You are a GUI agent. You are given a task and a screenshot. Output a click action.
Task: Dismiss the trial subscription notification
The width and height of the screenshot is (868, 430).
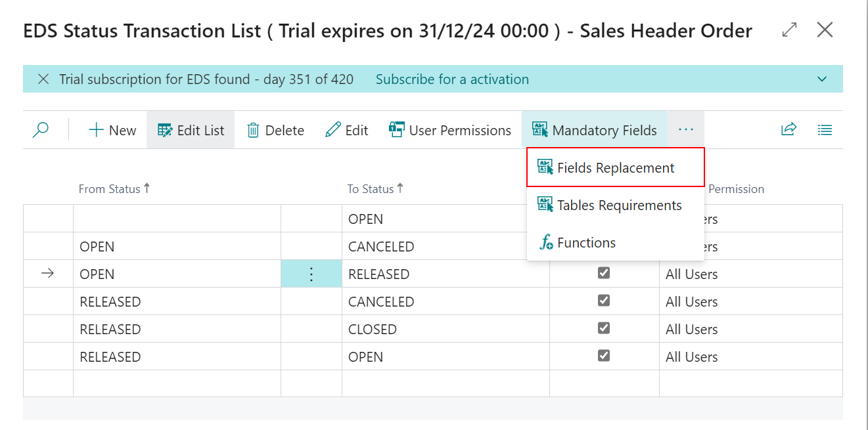(43, 79)
